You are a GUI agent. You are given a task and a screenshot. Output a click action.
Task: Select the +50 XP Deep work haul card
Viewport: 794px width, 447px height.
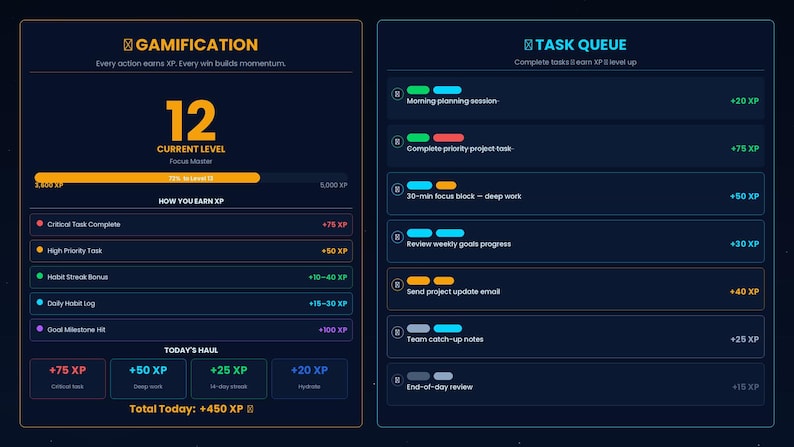[148, 378]
